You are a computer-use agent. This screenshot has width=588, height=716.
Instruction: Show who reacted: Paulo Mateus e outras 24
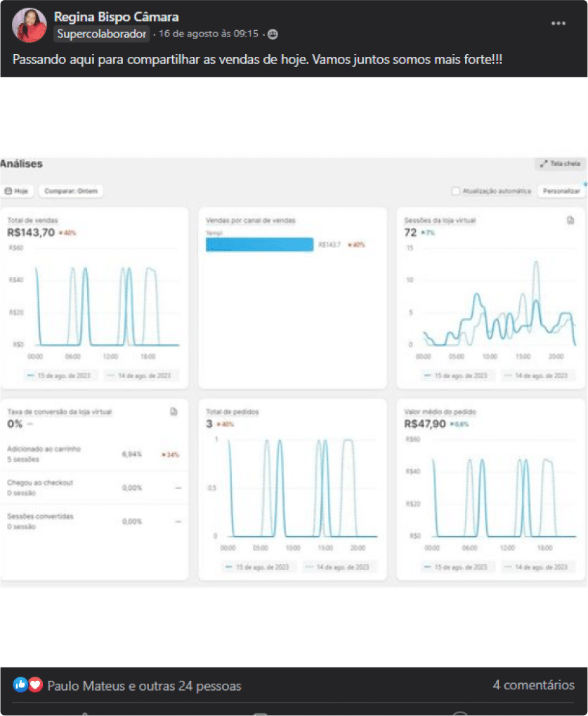(x=144, y=686)
